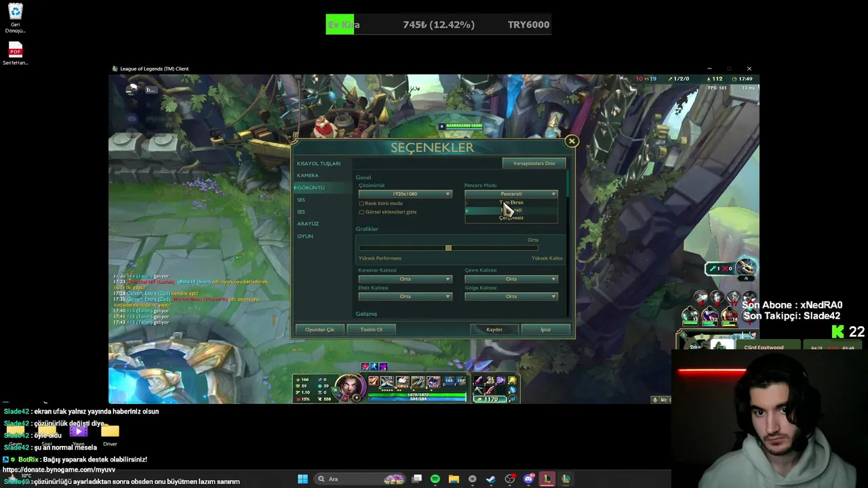Switch to the Kısayol Tuşları tab

319,163
